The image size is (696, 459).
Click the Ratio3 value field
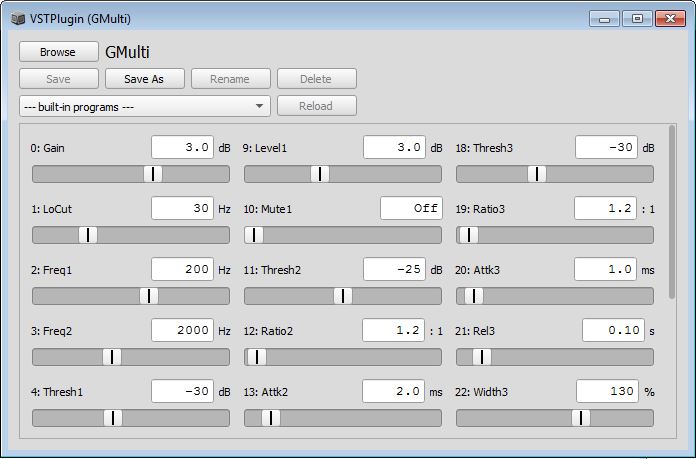tap(604, 208)
